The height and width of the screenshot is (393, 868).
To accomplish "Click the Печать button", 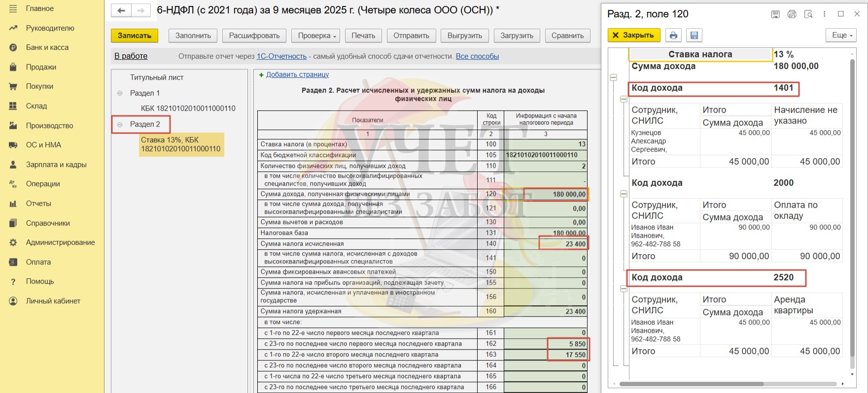I will tap(363, 35).
